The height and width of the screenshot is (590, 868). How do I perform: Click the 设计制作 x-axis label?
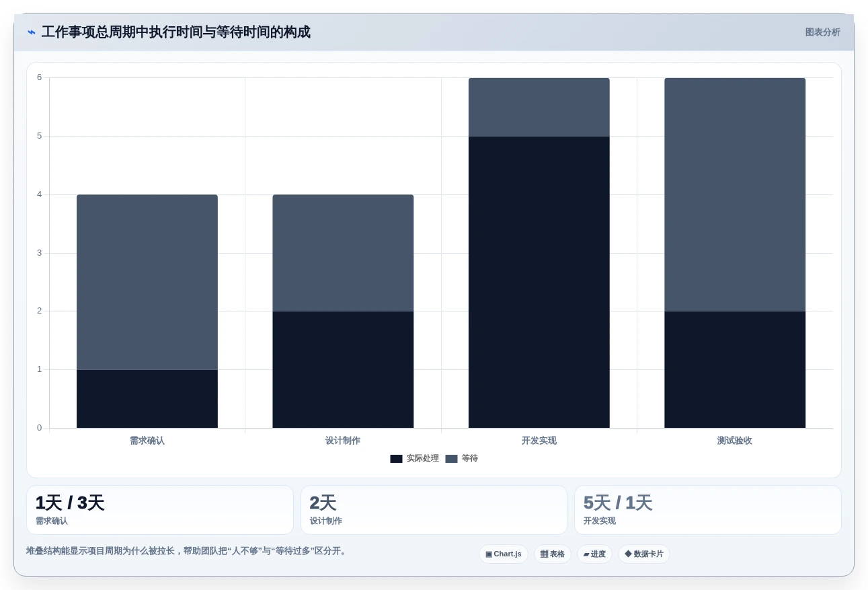[x=343, y=441]
